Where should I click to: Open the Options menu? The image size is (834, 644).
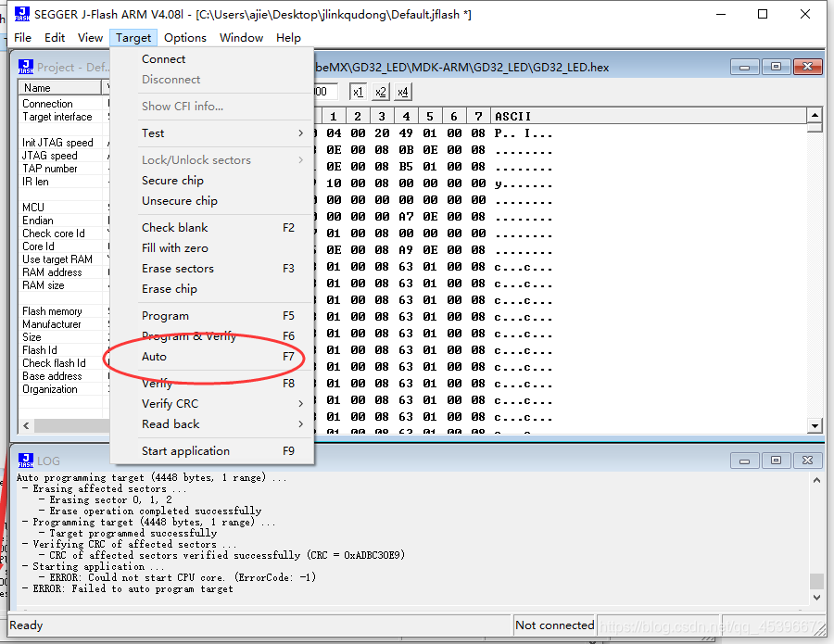pyautogui.click(x=185, y=38)
